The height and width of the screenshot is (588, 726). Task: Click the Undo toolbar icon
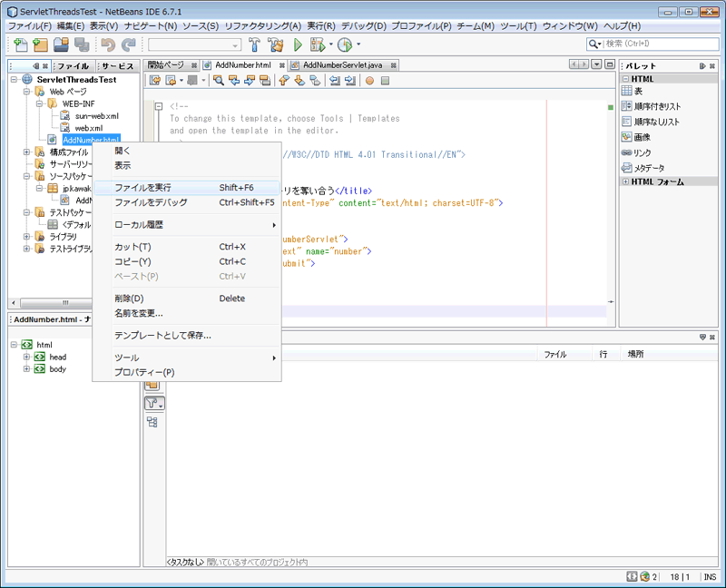(x=108, y=44)
